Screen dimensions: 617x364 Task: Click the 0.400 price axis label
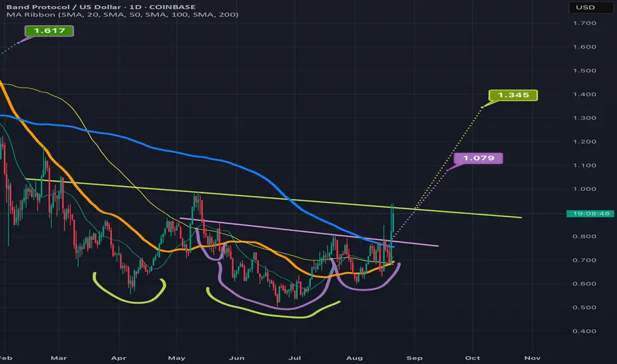coord(585,331)
